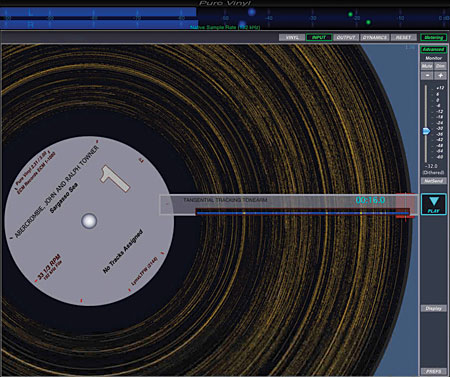Click the record spindle on the label

pyautogui.click(x=89, y=221)
